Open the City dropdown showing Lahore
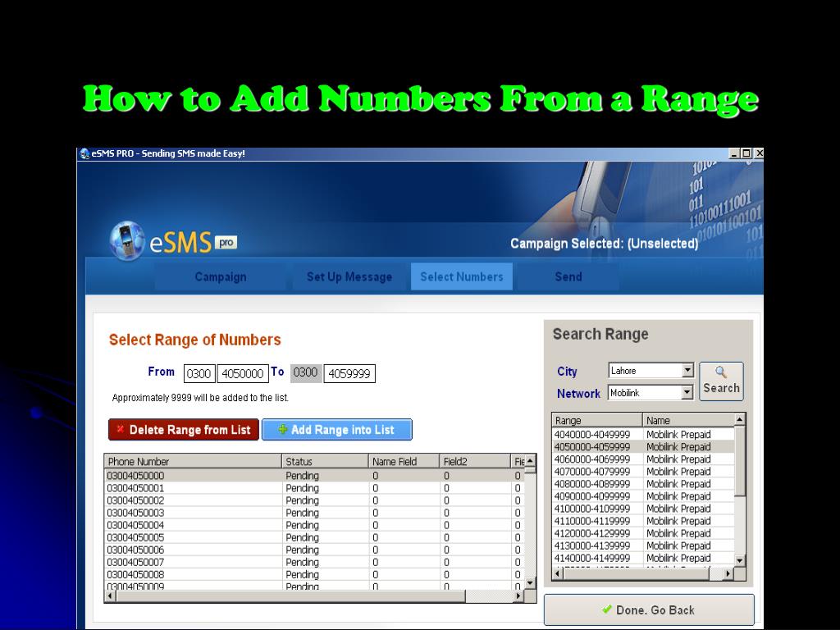This screenshot has height=630, width=840. (651, 370)
